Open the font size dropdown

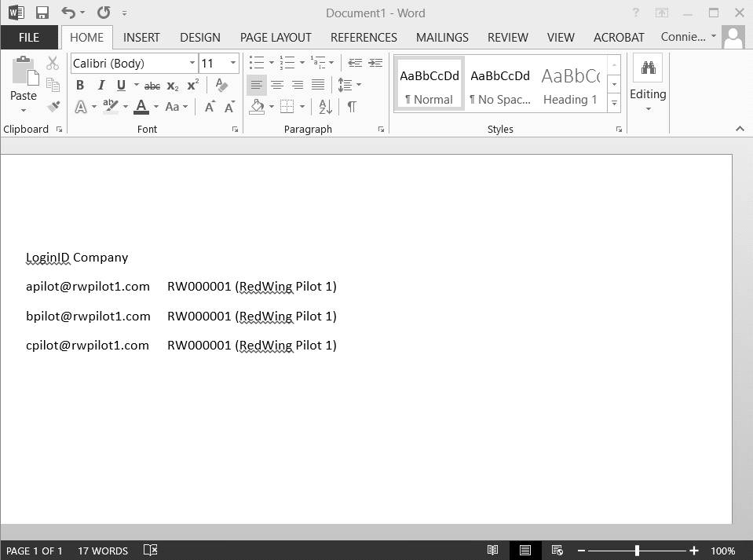tap(233, 63)
